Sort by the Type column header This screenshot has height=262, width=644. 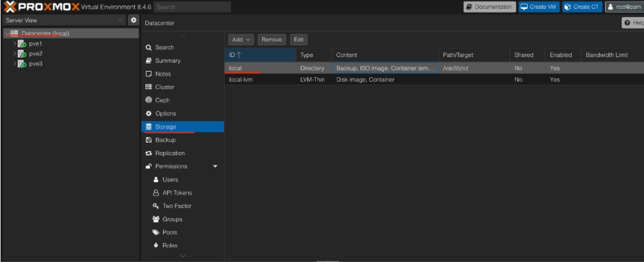coord(314,55)
